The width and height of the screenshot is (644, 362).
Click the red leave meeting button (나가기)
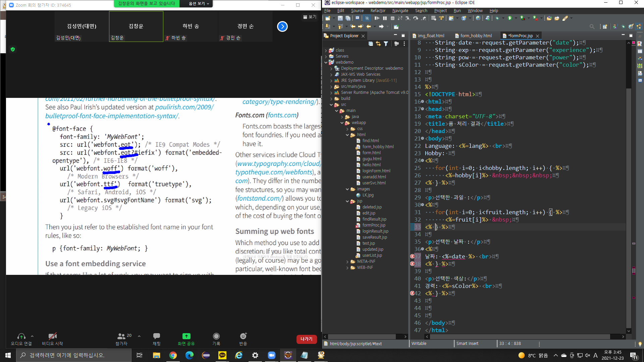click(x=307, y=339)
